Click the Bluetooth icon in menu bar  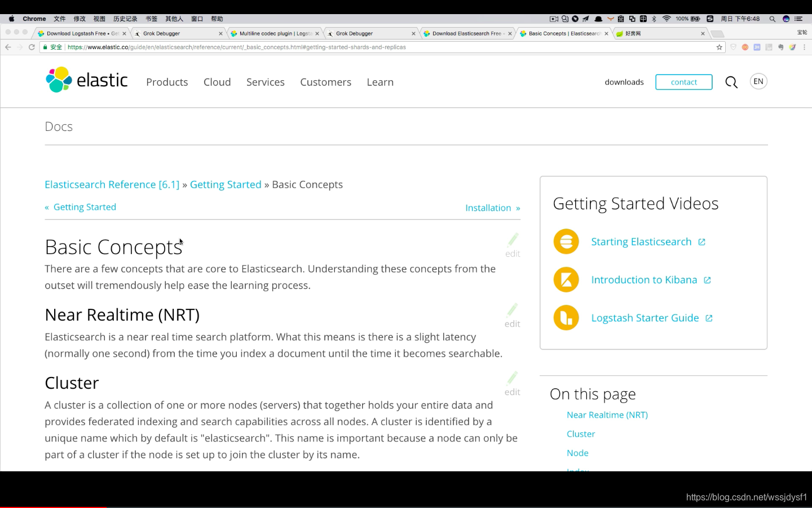[x=654, y=19]
